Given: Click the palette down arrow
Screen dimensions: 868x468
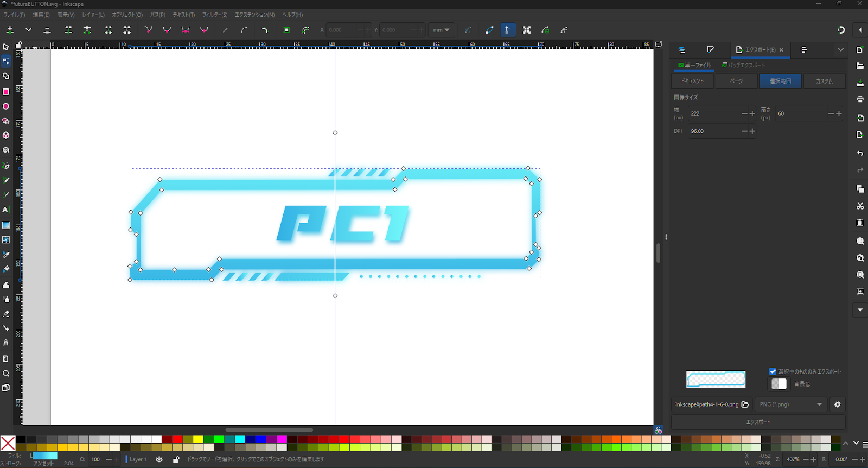Looking at the screenshot, I should (x=856, y=444).
